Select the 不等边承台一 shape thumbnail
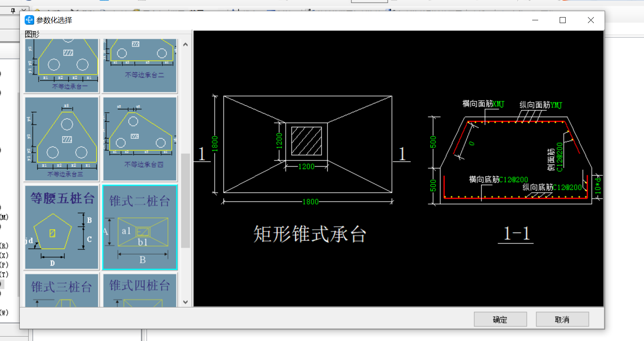The width and height of the screenshot is (644, 341). pos(62,66)
